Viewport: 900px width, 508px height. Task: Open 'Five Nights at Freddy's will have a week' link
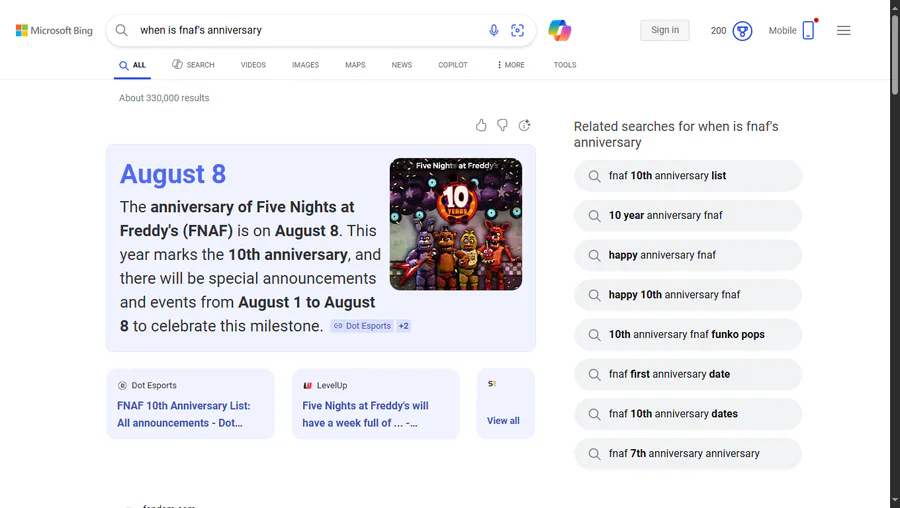(x=366, y=414)
